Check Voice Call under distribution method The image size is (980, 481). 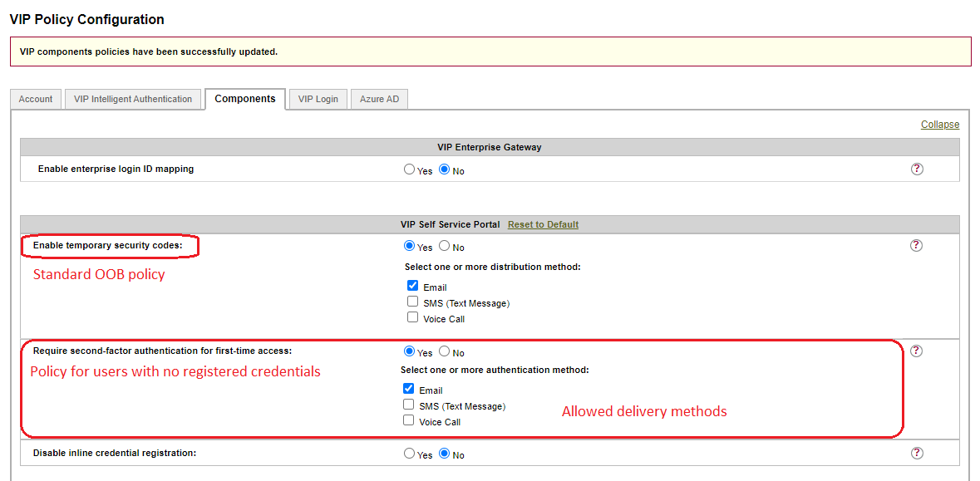[413, 317]
